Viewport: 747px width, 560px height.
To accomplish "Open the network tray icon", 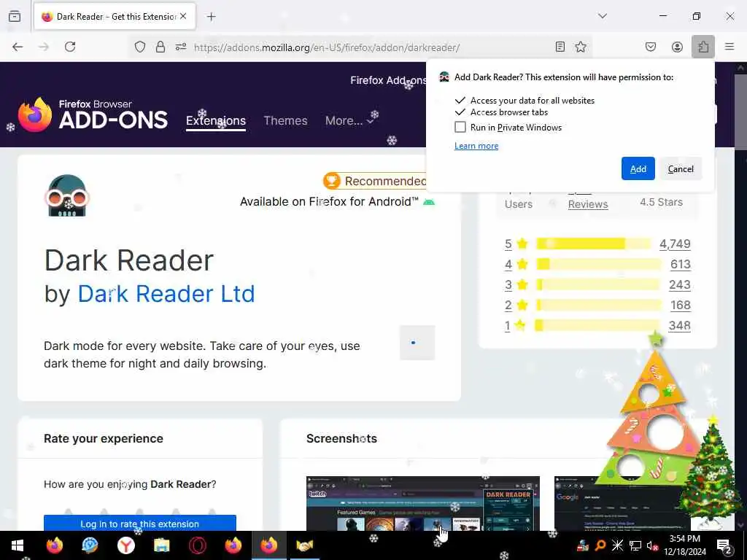I will point(635,545).
